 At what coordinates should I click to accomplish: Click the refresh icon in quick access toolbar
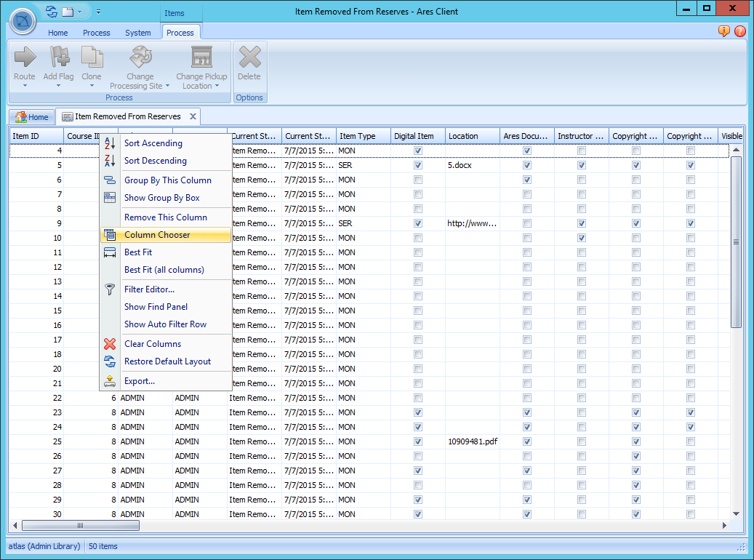coord(50,11)
